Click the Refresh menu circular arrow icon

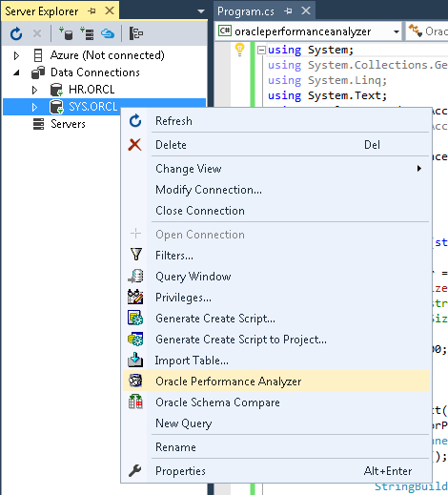pyautogui.click(x=135, y=121)
